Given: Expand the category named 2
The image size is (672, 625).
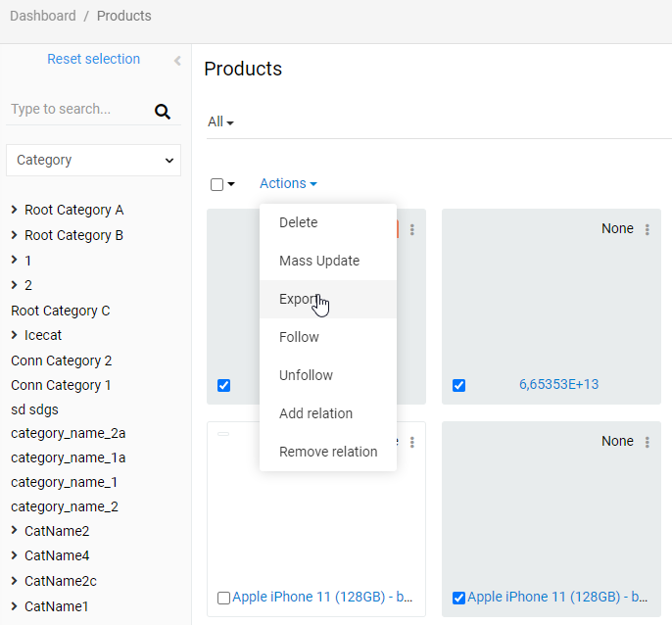Looking at the screenshot, I should [x=14, y=285].
